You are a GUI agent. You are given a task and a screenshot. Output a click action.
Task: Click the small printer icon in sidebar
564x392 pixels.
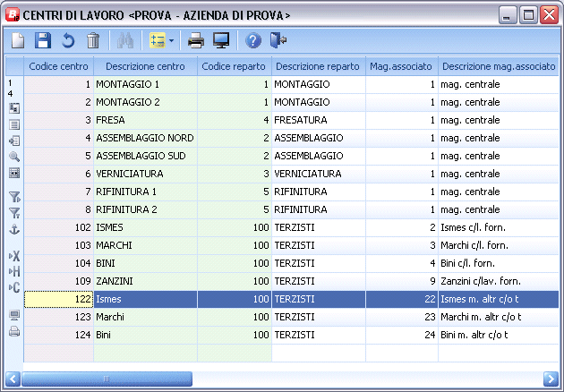point(14,331)
